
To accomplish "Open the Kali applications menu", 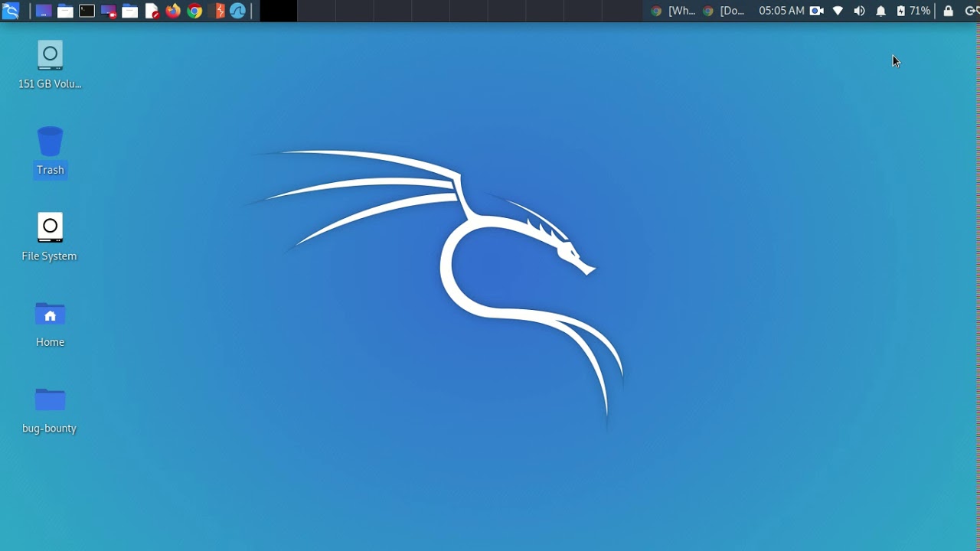I will pos(10,11).
